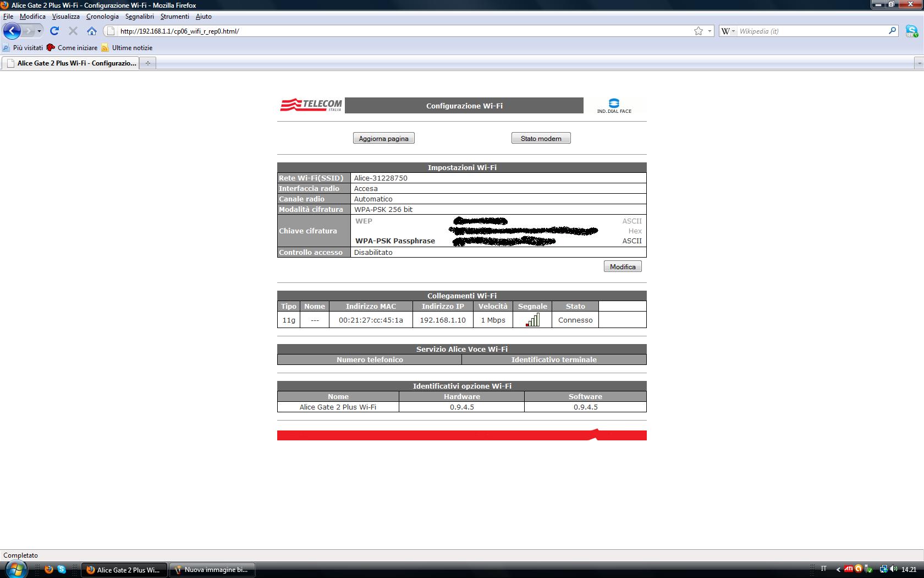Viewport: 924px width, 578px height.
Task: Launch Firefox from the quick launch bar
Action: click(x=48, y=570)
